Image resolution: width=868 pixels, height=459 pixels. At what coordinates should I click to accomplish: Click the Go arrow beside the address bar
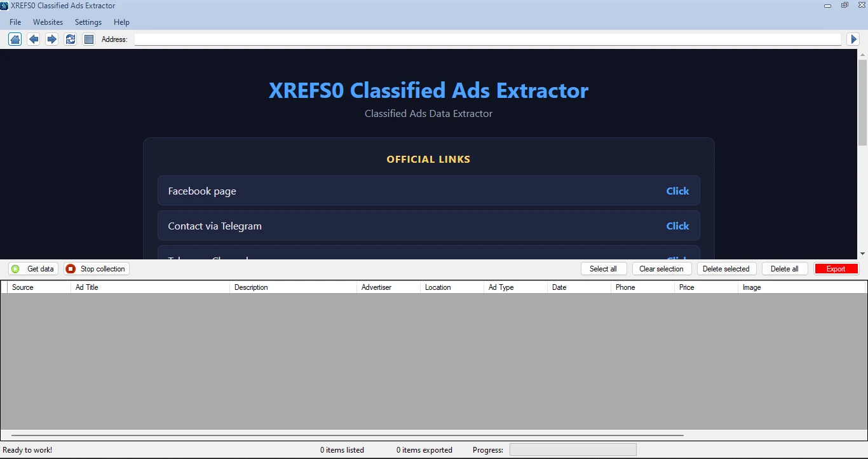854,39
